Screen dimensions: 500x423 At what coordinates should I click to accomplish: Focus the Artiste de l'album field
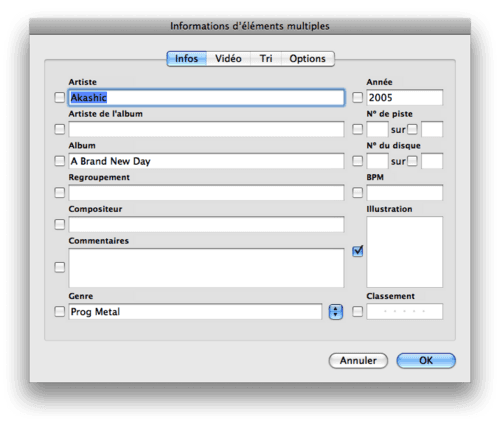click(206, 129)
